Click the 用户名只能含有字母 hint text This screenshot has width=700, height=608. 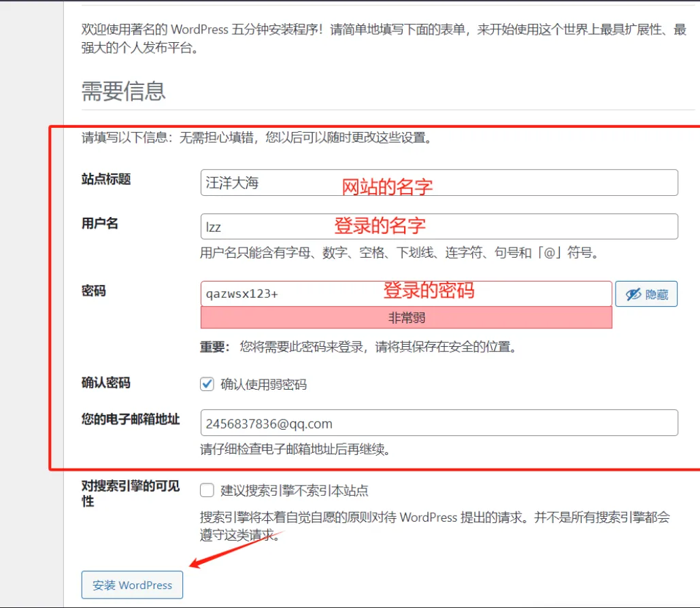[x=399, y=253]
